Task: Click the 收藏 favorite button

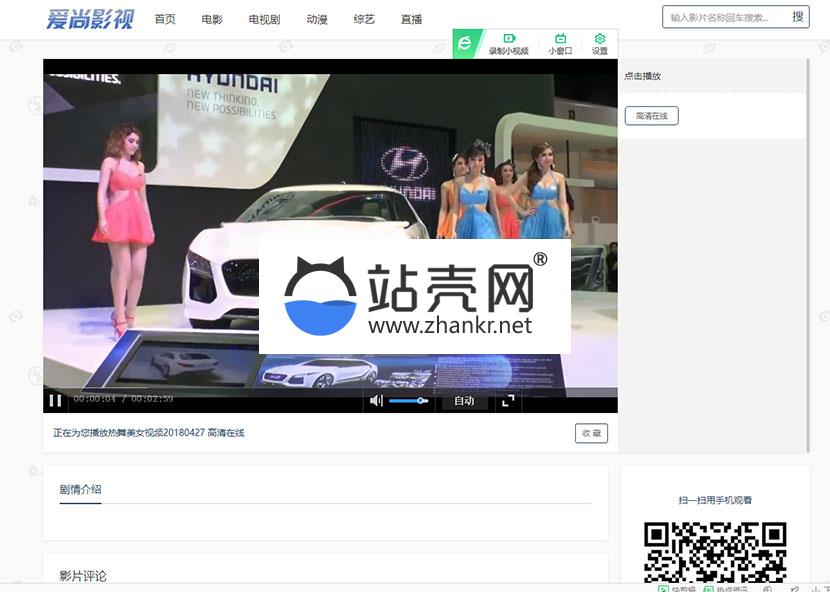Action: click(x=591, y=433)
